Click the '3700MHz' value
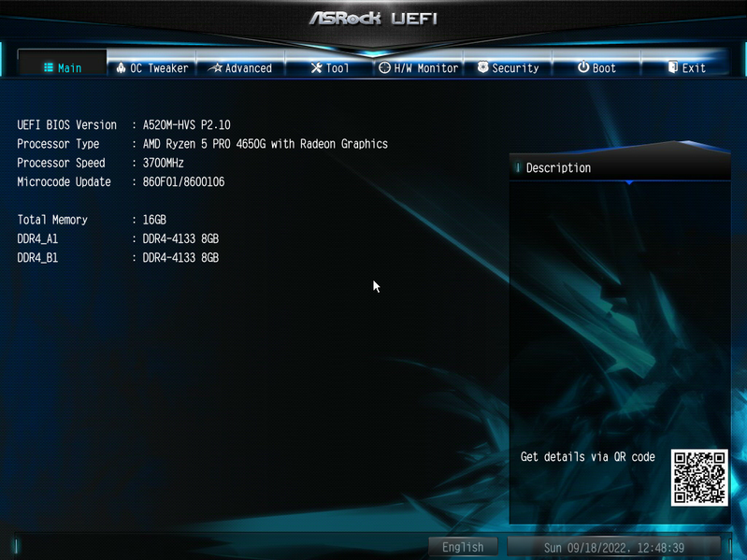This screenshot has height=560, width=747. coord(163,163)
